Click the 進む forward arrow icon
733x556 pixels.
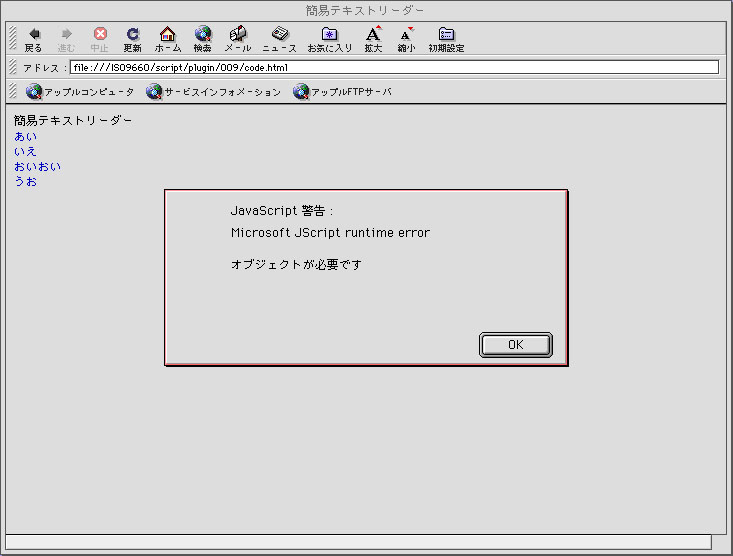coord(66,39)
